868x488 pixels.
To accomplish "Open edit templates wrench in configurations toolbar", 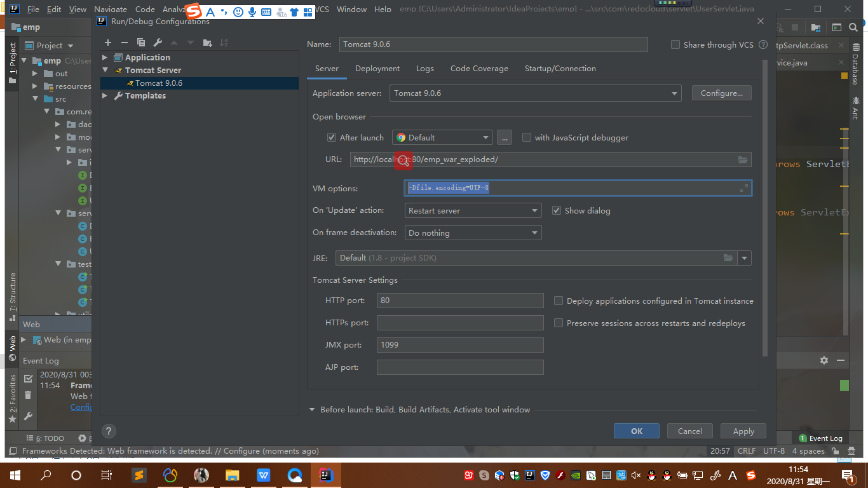I will (x=158, y=43).
